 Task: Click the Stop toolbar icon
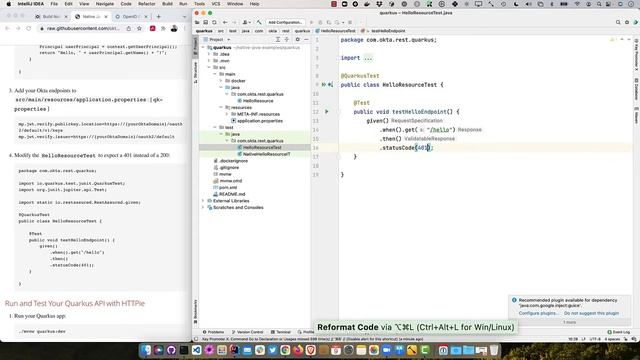point(350,22)
